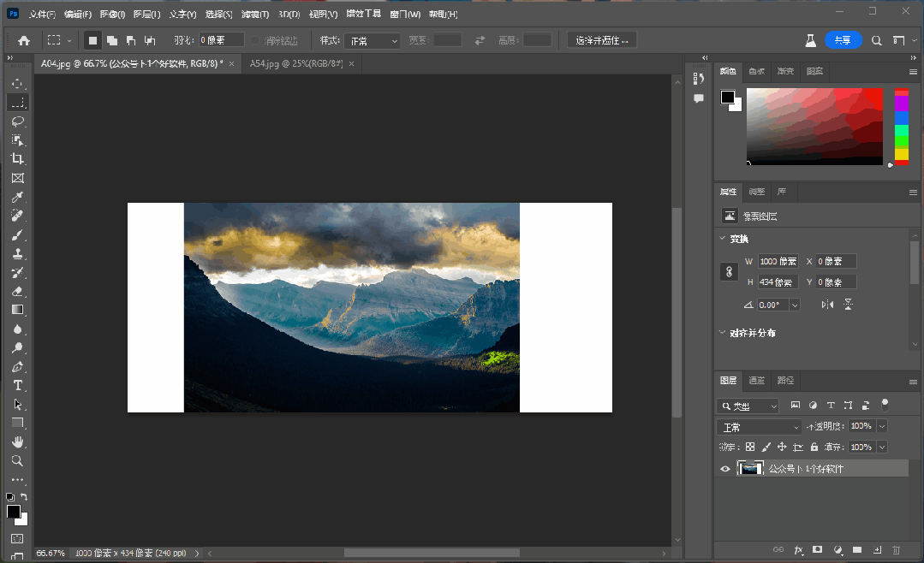Activate the Hand tool

pyautogui.click(x=17, y=442)
